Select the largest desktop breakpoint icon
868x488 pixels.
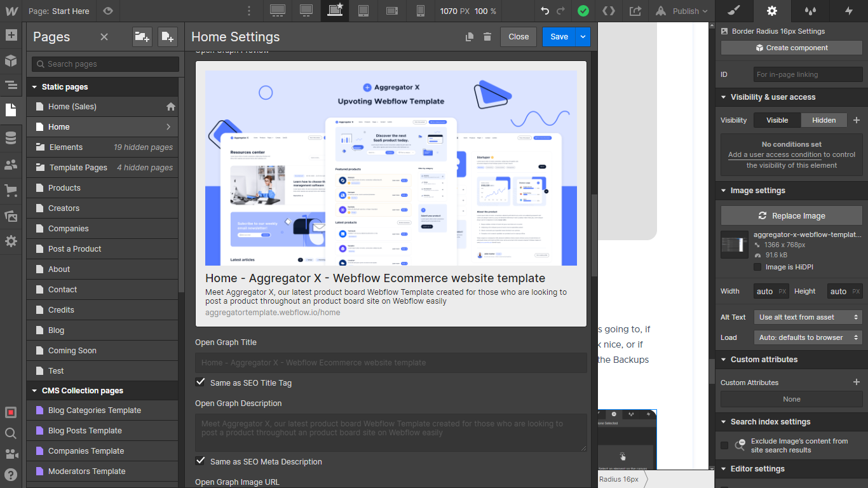277,11
